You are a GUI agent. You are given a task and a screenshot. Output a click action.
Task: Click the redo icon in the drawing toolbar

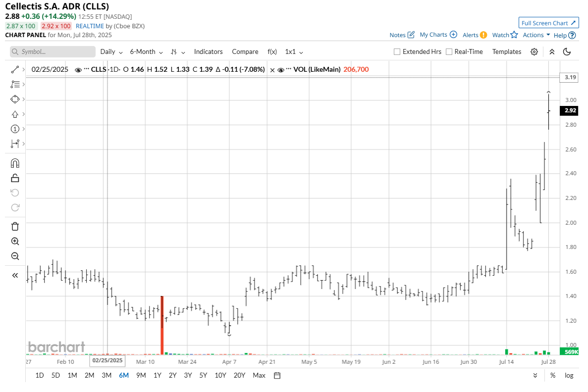pos(15,207)
